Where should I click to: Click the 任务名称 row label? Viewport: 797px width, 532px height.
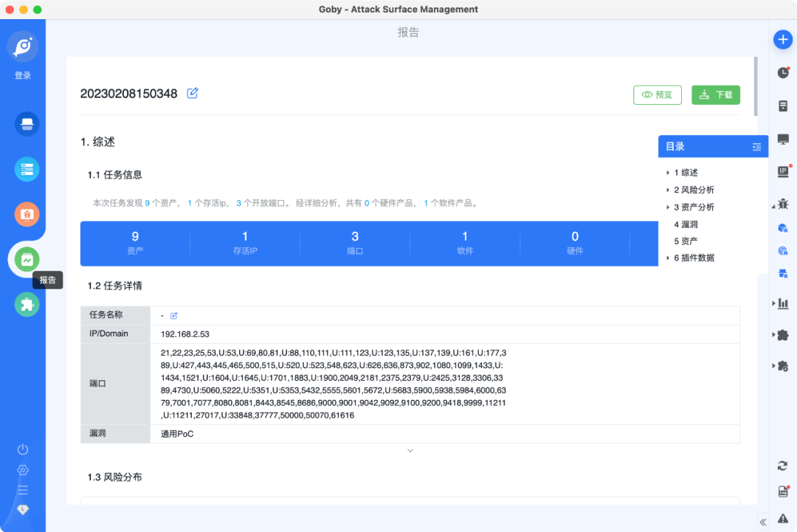click(x=106, y=315)
